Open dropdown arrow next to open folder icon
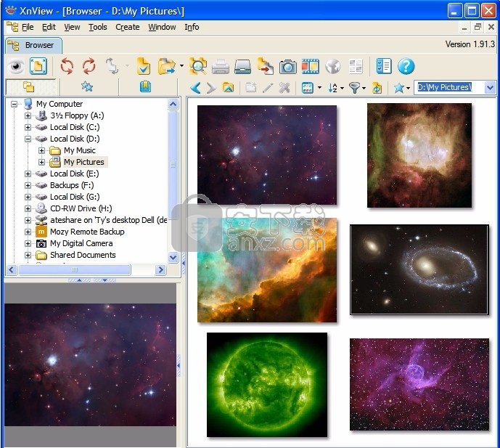The width and height of the screenshot is (500, 448). tap(181, 66)
